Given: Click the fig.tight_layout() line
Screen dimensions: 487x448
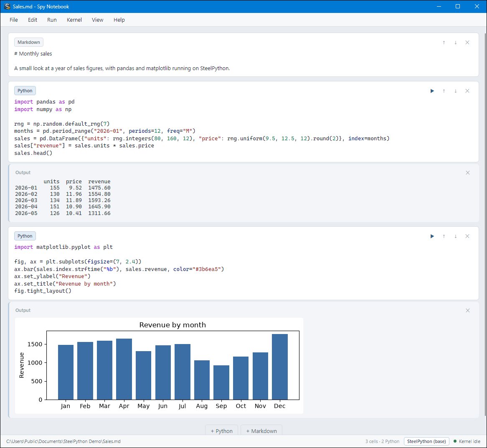Looking at the screenshot, I should pos(43,291).
